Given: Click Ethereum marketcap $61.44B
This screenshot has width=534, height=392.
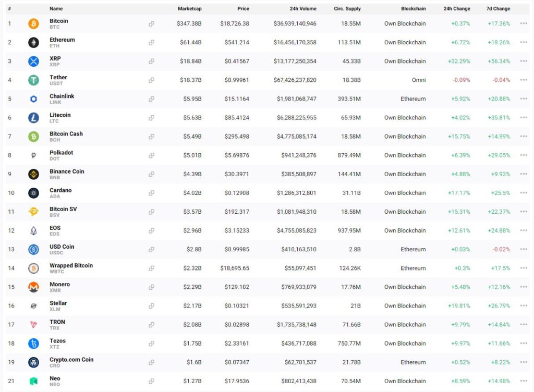Looking at the screenshot, I should click(191, 43).
